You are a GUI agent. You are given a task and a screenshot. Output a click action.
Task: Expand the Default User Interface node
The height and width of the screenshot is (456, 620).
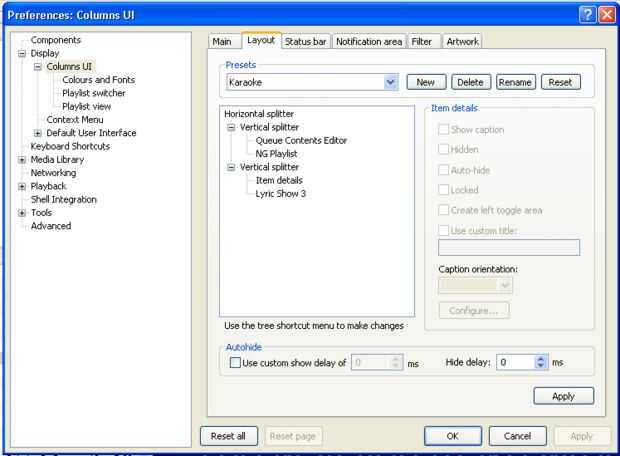coord(38,133)
